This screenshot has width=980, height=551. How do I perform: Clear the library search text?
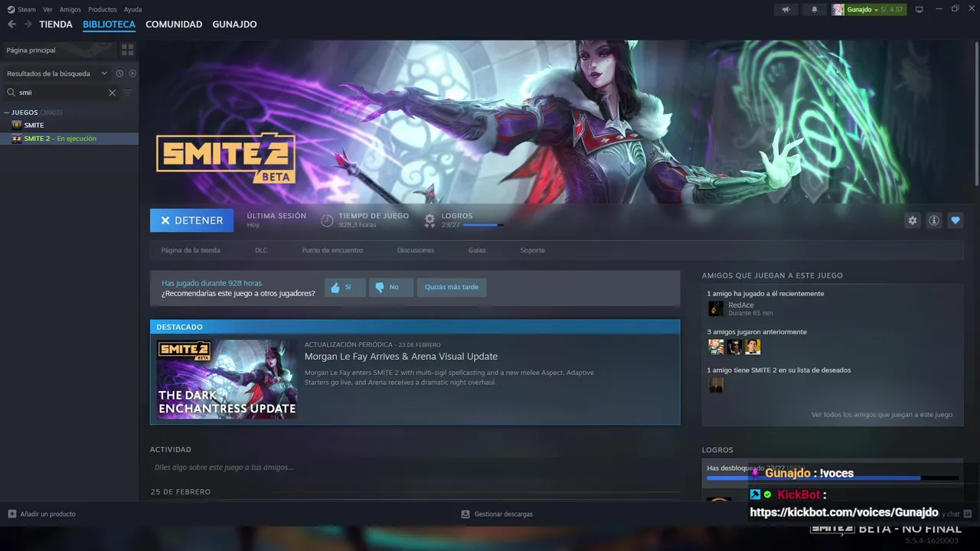pos(112,93)
